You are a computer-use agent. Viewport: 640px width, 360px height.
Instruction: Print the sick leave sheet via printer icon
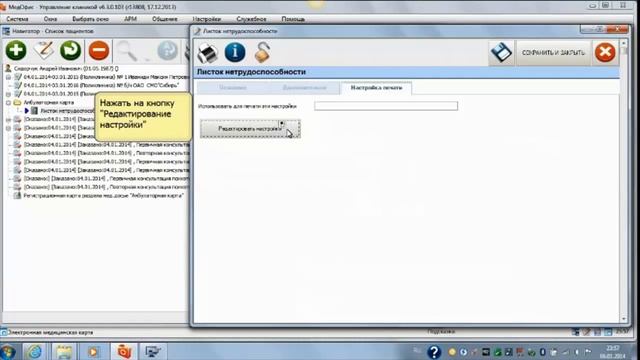point(208,53)
